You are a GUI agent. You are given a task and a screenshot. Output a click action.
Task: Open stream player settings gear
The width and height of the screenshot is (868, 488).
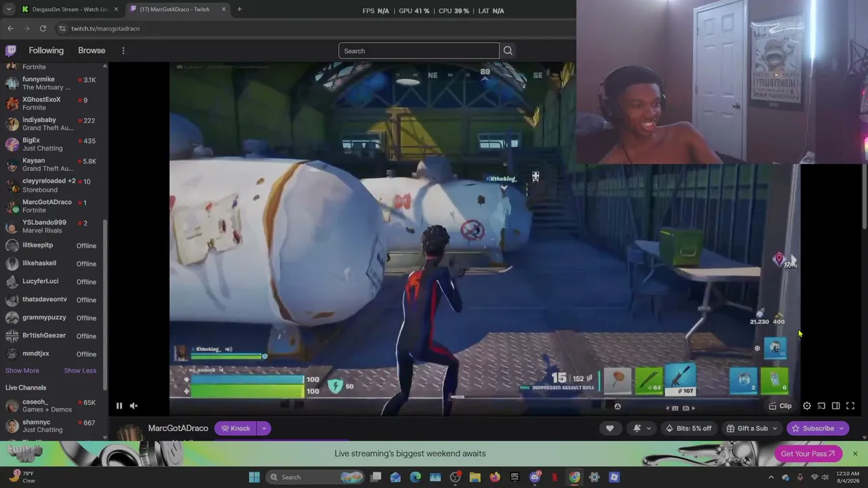click(807, 406)
